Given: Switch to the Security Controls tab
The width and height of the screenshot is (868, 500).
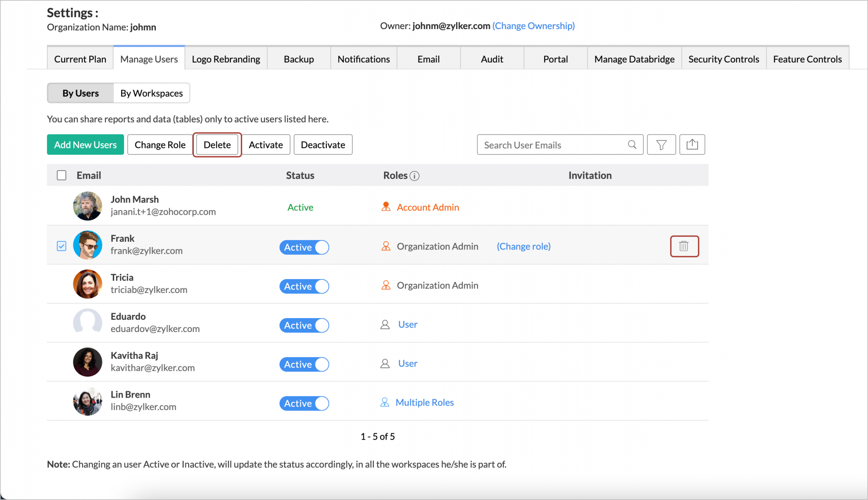Looking at the screenshot, I should (x=723, y=59).
